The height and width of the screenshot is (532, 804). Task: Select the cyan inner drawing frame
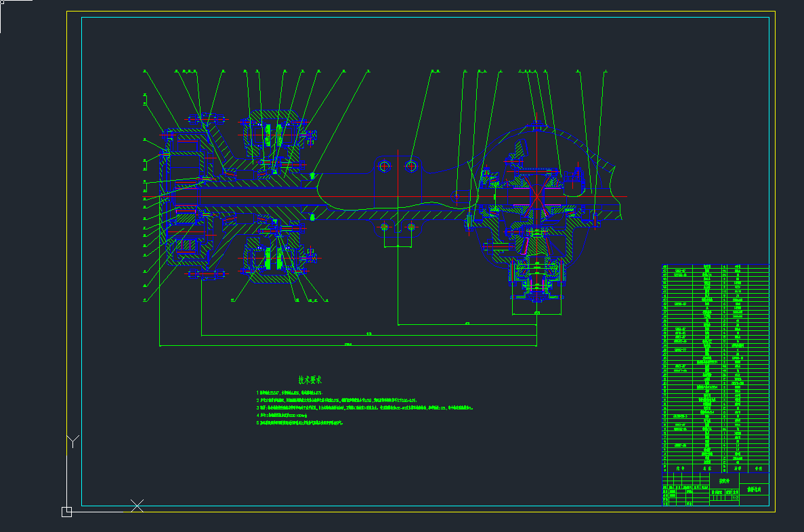tap(420, 18)
